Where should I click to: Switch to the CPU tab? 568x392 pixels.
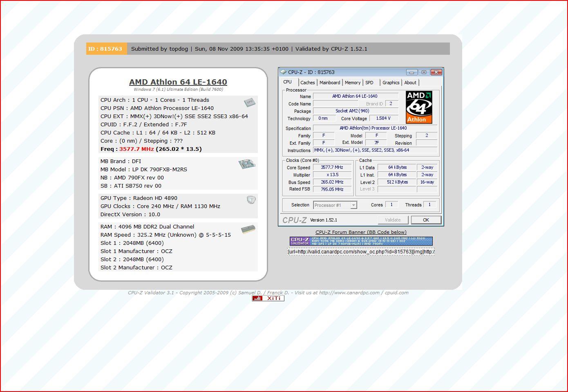point(288,82)
